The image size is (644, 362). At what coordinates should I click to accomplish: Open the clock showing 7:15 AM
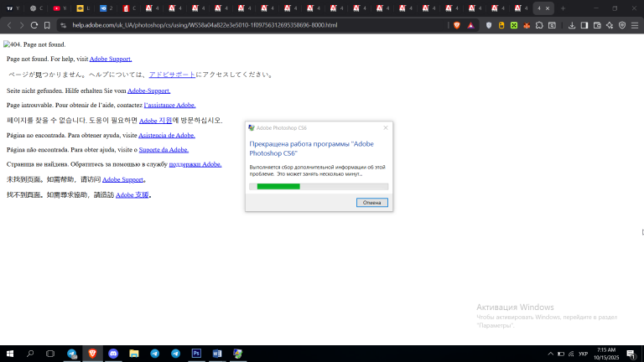(x=606, y=354)
